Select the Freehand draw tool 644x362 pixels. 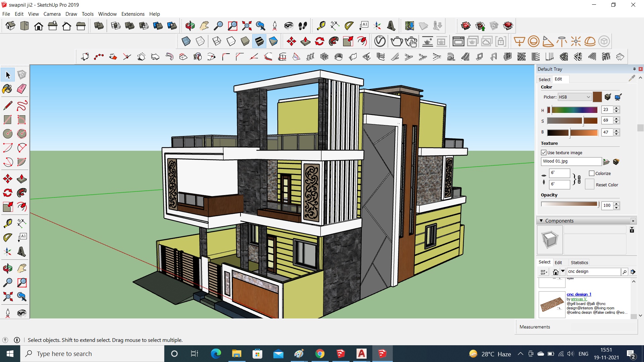click(x=22, y=106)
